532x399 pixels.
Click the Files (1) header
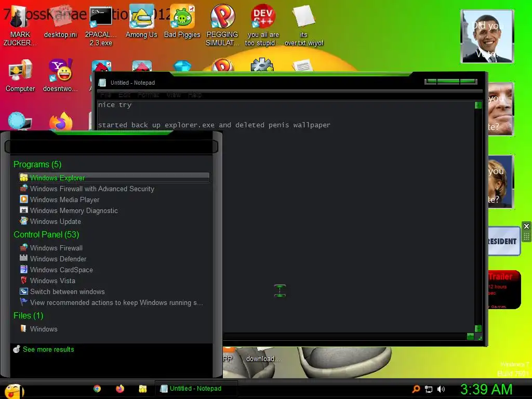28,315
